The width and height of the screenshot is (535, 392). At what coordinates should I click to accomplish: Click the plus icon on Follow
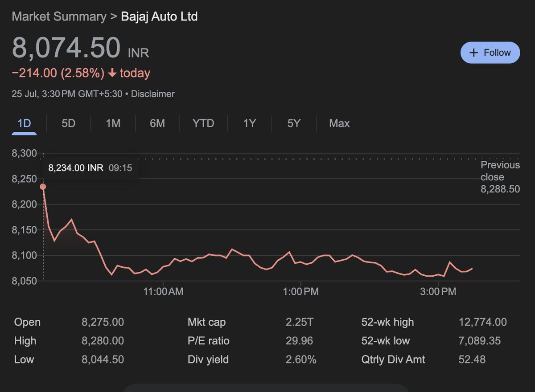coord(474,53)
